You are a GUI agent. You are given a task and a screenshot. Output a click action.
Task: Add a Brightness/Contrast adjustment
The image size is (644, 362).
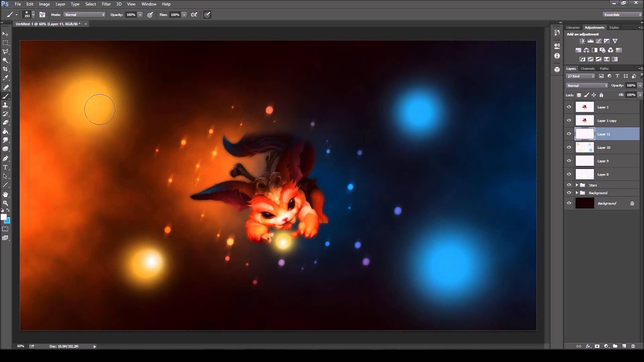tap(582, 41)
